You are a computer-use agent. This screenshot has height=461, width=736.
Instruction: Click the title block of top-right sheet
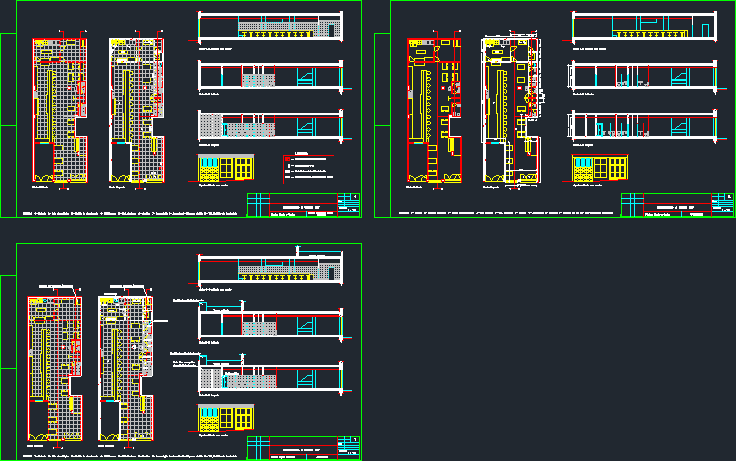pos(676,203)
